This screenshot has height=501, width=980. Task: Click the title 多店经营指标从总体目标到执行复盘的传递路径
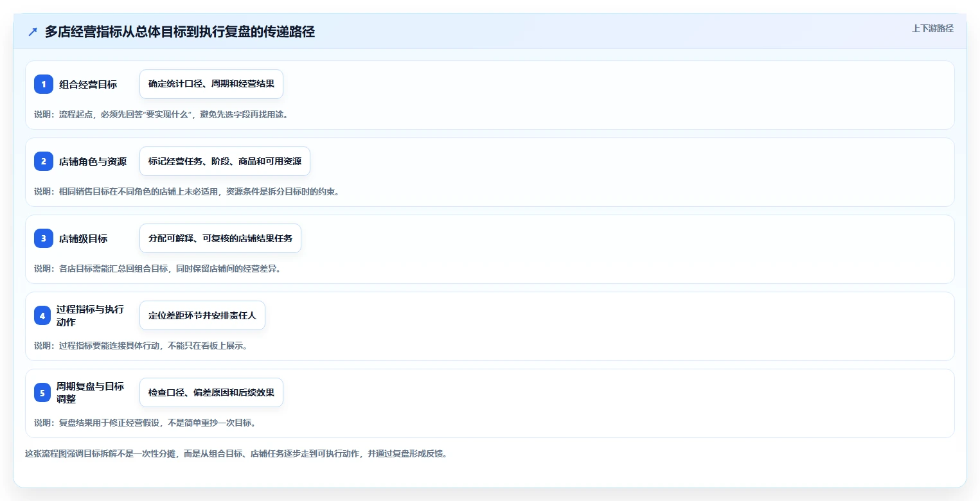pyautogui.click(x=179, y=32)
